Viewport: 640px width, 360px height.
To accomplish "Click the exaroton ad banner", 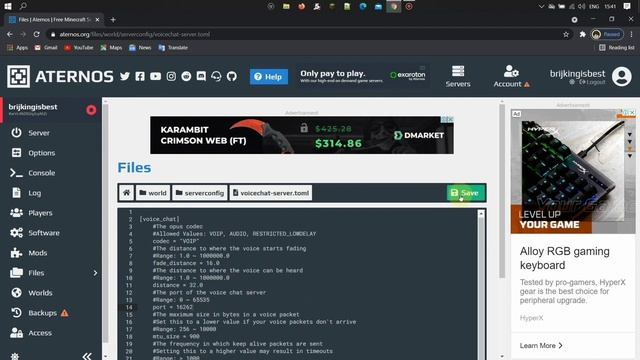I will click(x=363, y=76).
